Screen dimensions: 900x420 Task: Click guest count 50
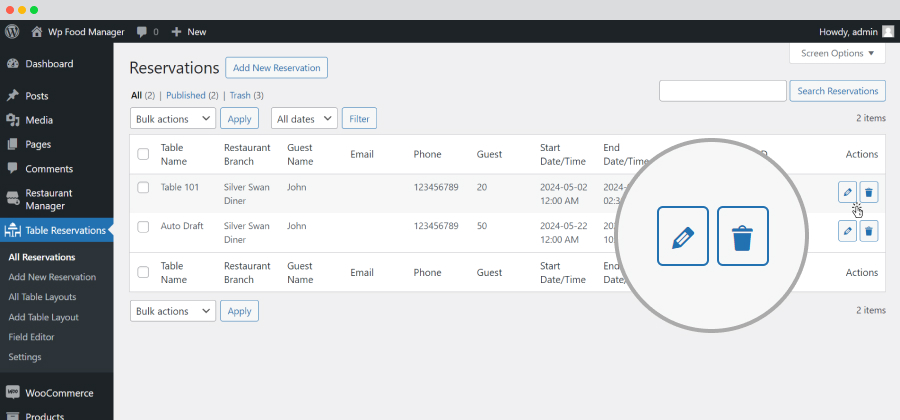(482, 226)
